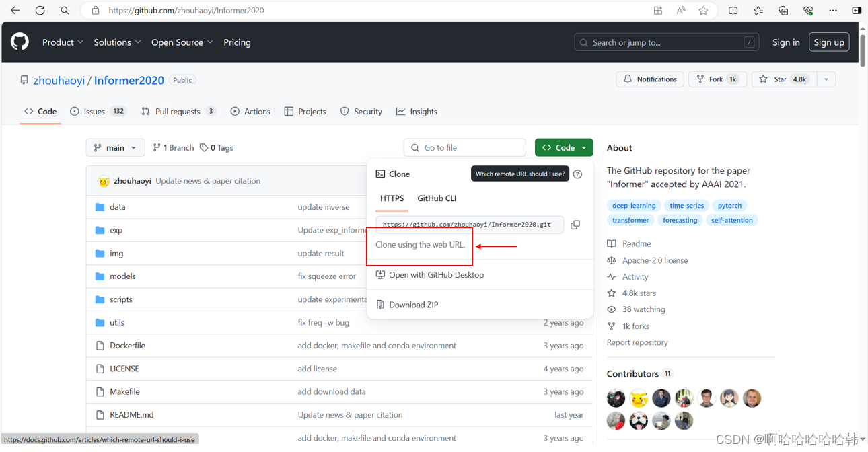
Task: Copy the clone URL to clipboard
Action: click(x=575, y=225)
